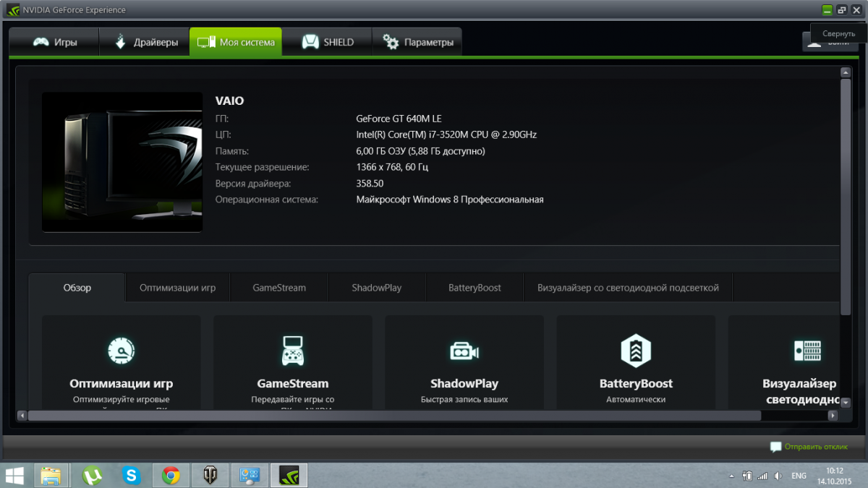The height and width of the screenshot is (488, 868).
Task: Click the GameStream controller icon
Action: 292,351
